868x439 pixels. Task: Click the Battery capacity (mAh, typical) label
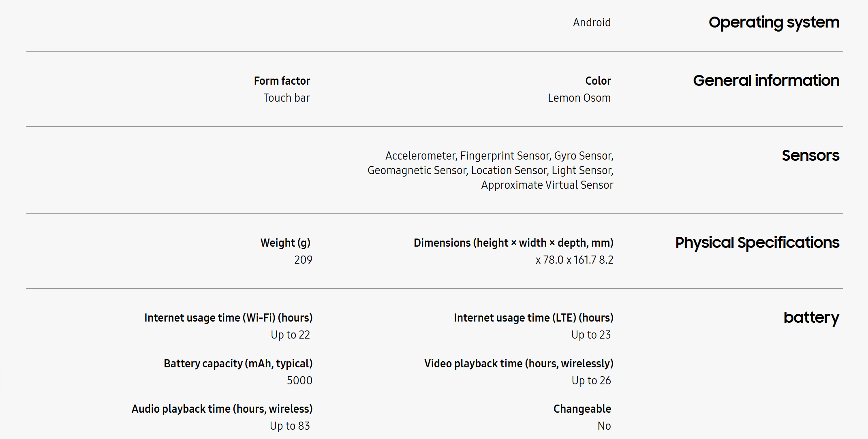(x=238, y=364)
